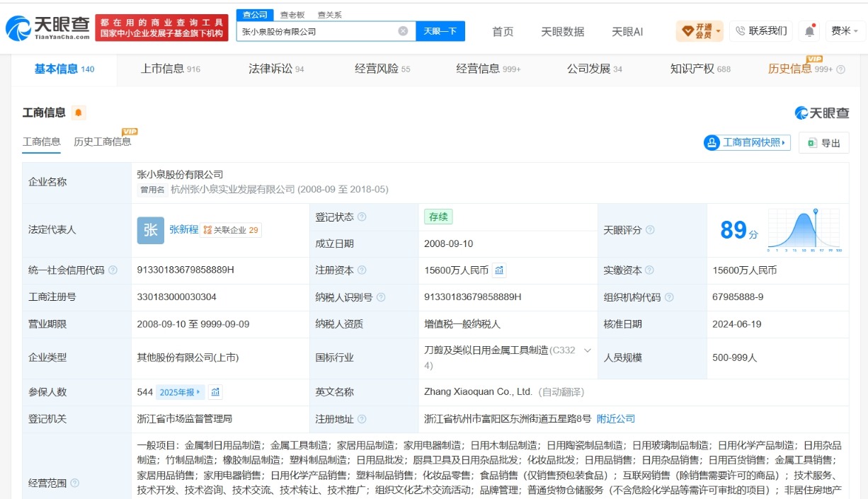Go to 首页 in top navigation

click(x=503, y=31)
